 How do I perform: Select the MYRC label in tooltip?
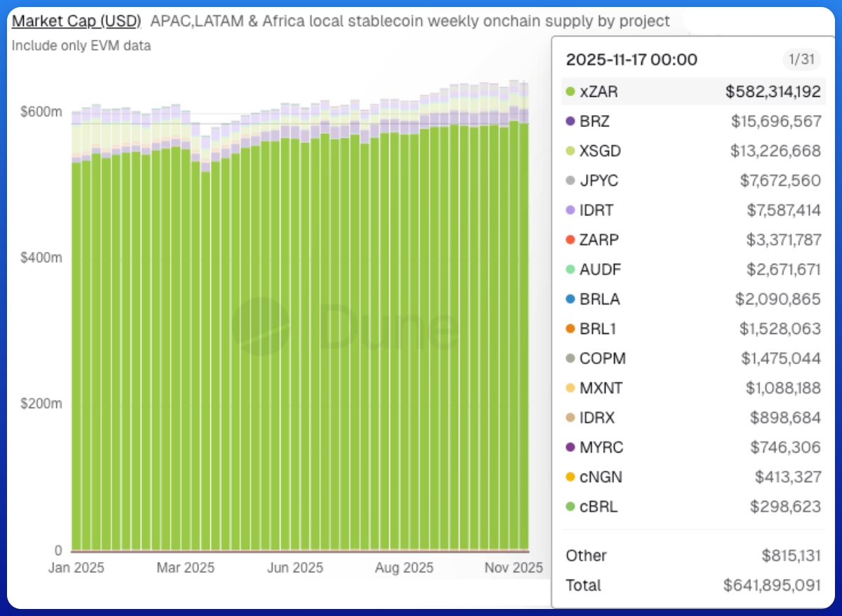pyautogui.click(x=602, y=447)
